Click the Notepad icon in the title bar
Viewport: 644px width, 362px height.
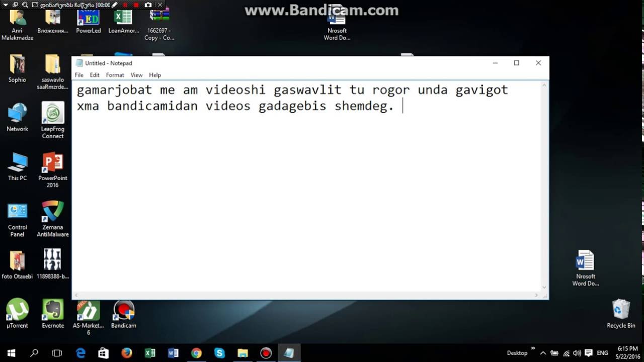[79, 63]
